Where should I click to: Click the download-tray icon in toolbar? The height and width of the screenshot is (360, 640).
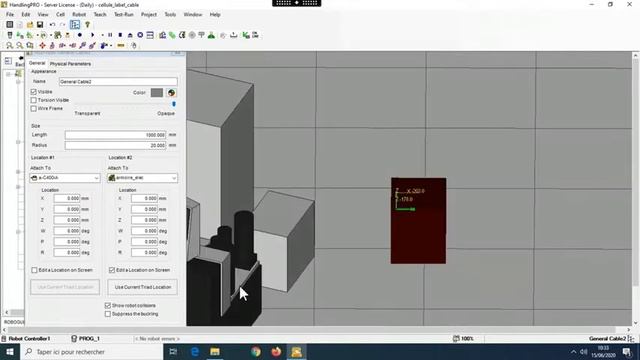pyautogui.click(x=233, y=35)
